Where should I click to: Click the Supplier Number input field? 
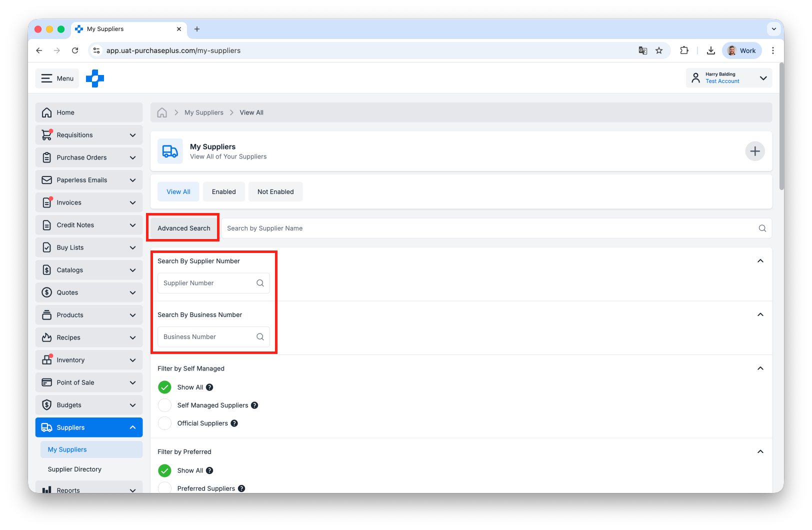(x=213, y=283)
